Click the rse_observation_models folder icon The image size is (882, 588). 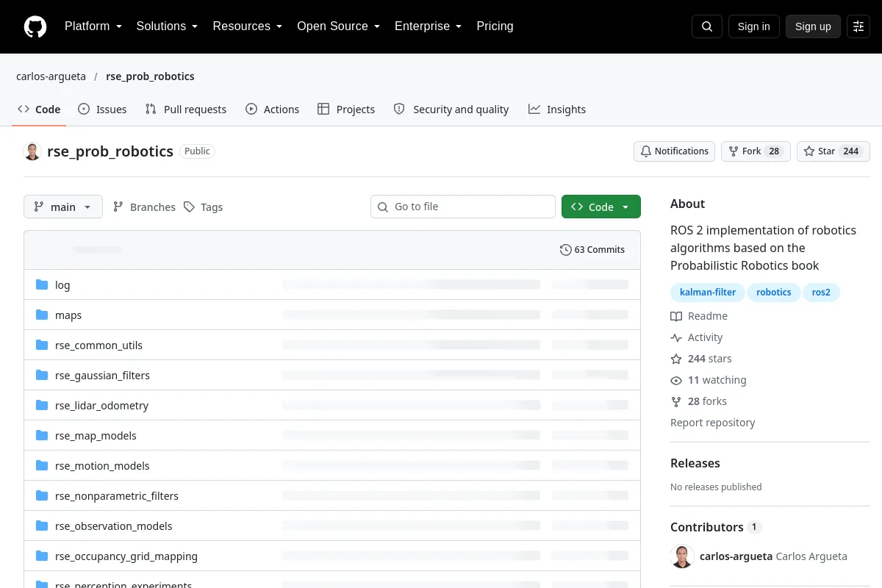coord(42,526)
